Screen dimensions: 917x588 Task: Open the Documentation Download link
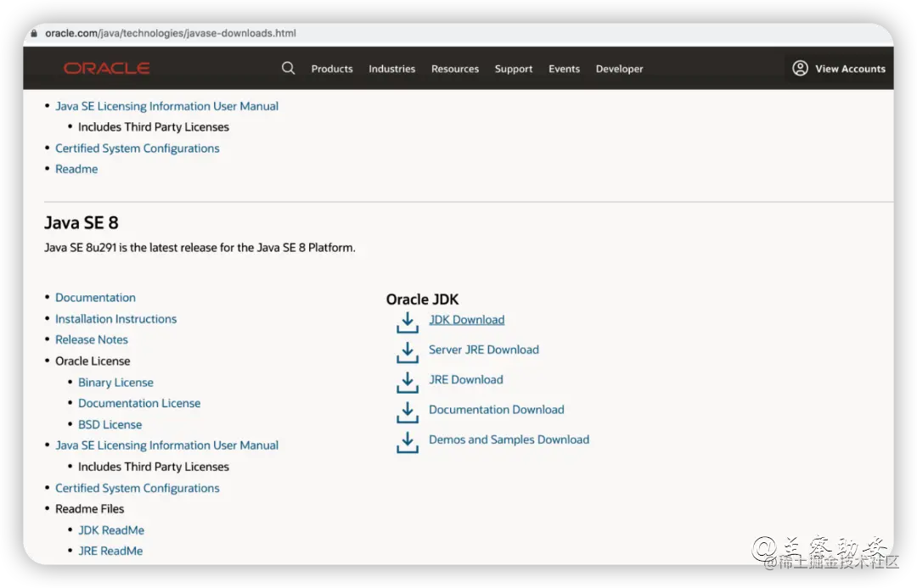click(497, 409)
